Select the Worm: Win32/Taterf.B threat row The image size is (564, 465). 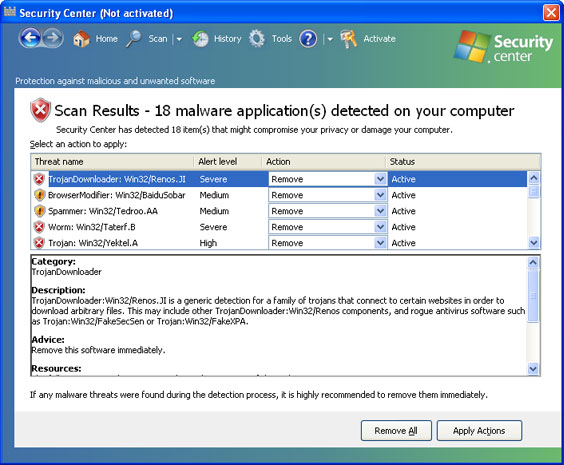tap(279, 227)
